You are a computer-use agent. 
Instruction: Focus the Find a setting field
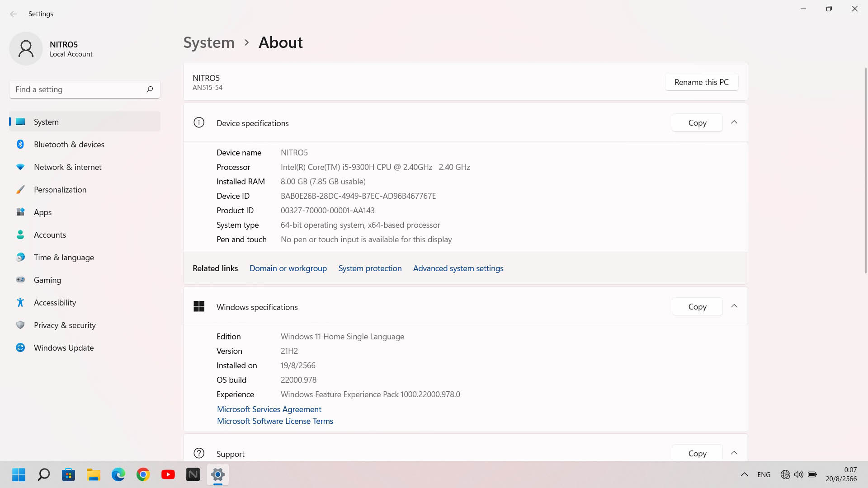coord(85,89)
